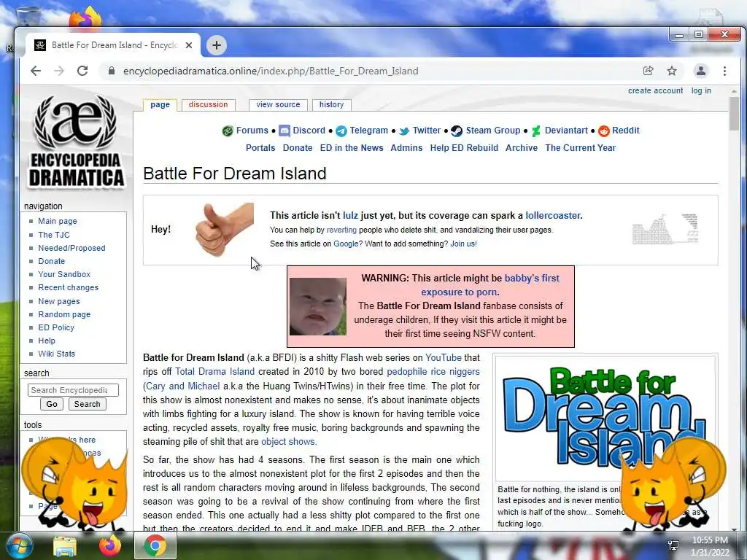Viewport: 747px width, 560px height.
Task: Open The TJC navigation link
Action: [54, 235]
